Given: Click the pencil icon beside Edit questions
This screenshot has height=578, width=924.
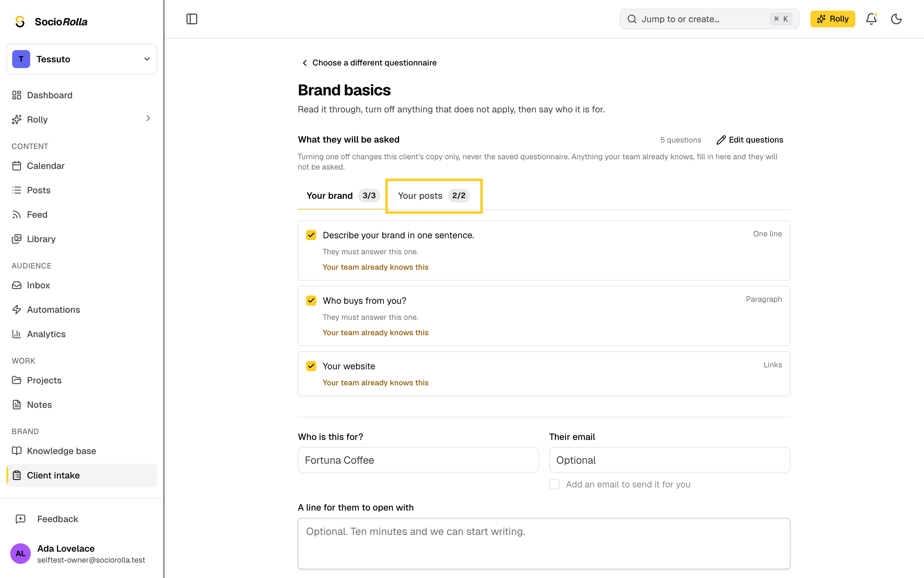Looking at the screenshot, I should coord(721,140).
